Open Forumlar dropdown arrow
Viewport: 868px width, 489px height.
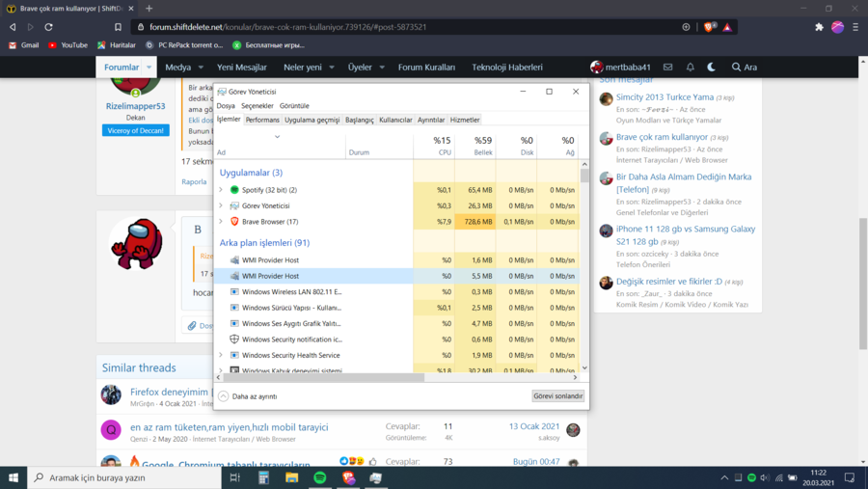click(149, 67)
